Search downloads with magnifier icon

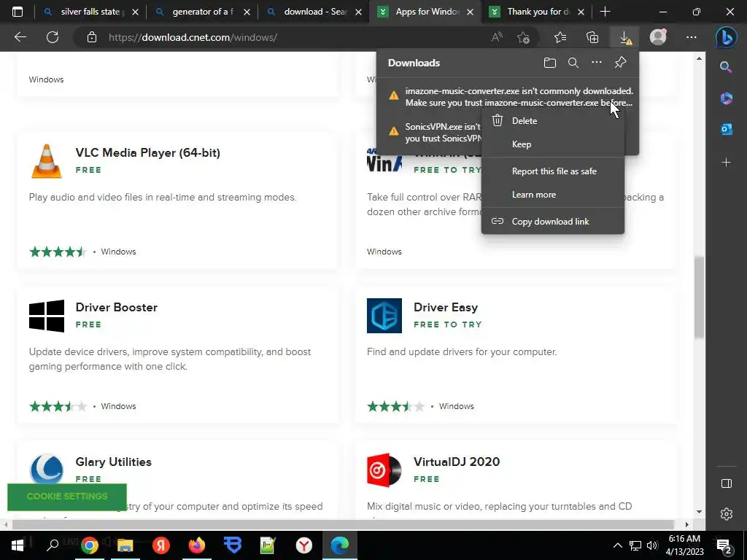pyautogui.click(x=573, y=63)
